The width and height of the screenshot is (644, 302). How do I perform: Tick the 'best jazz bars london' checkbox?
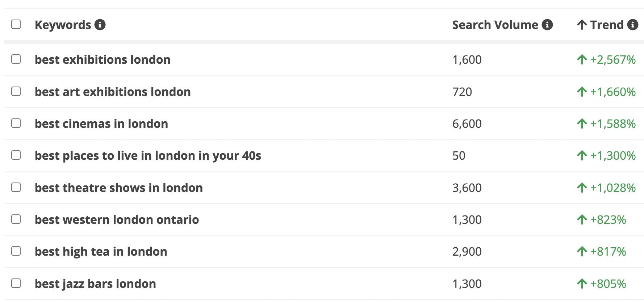point(16,283)
